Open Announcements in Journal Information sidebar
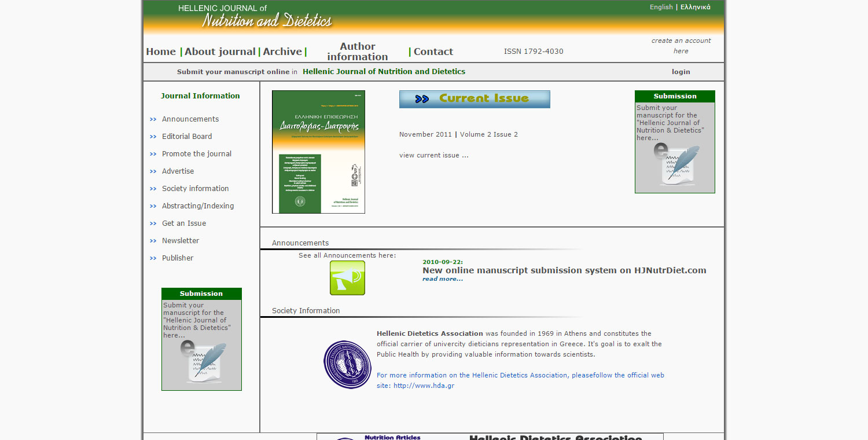This screenshot has width=868, height=440. coord(190,119)
